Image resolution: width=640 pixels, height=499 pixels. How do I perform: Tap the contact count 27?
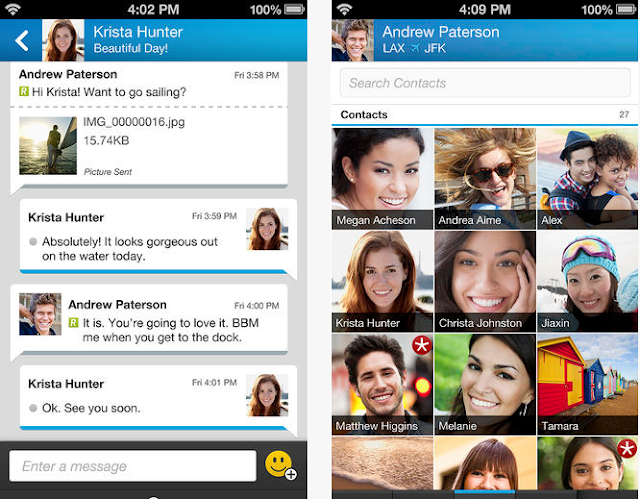click(x=624, y=115)
